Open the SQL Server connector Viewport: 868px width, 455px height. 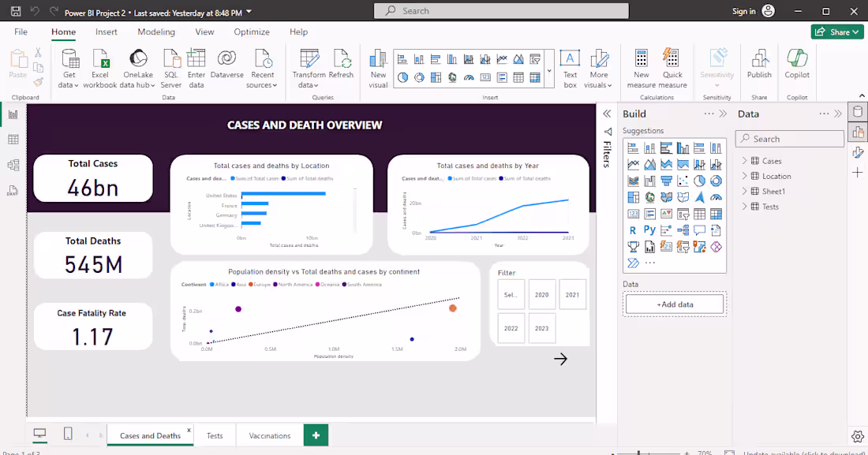tap(171, 69)
